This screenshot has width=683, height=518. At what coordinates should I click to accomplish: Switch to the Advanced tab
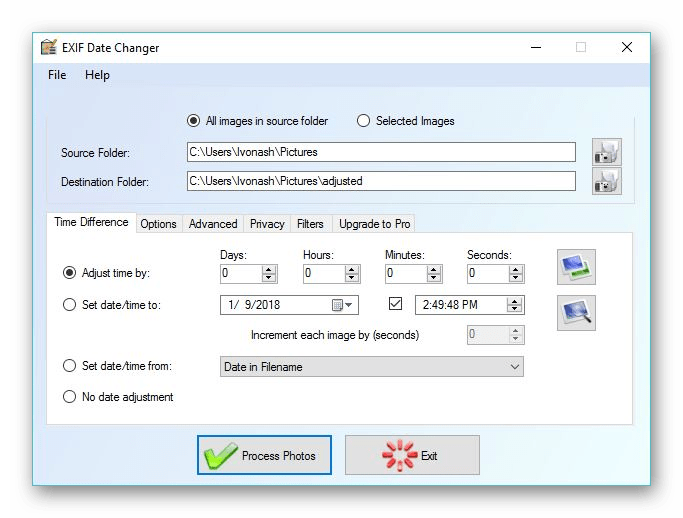pos(213,224)
